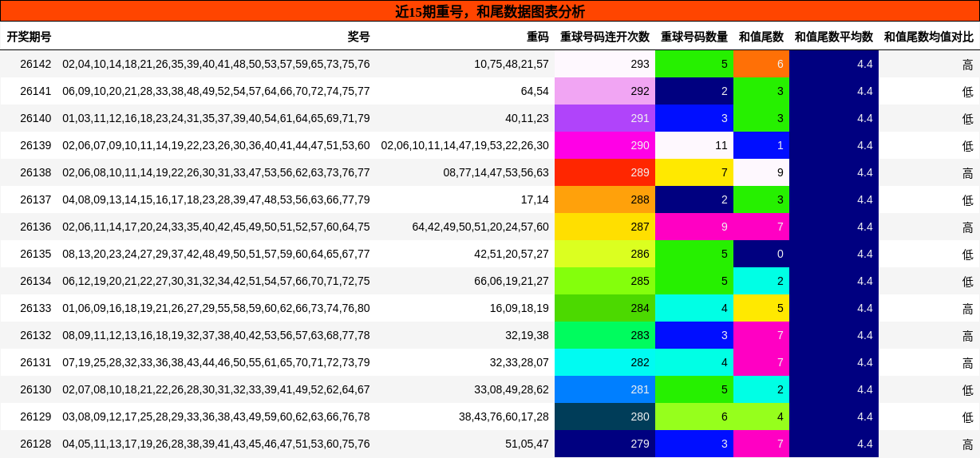
Task: Click repeat numbers 16,09,18,19
Action: (520, 308)
